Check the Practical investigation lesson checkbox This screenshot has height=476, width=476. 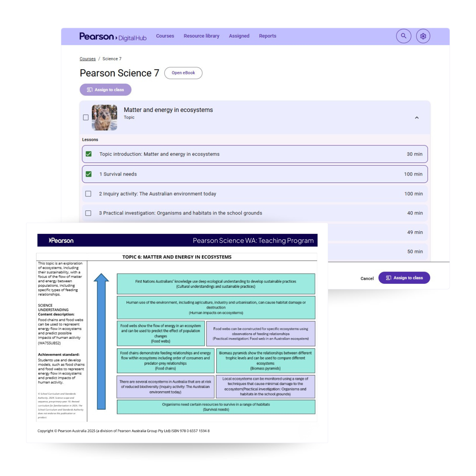88,213
